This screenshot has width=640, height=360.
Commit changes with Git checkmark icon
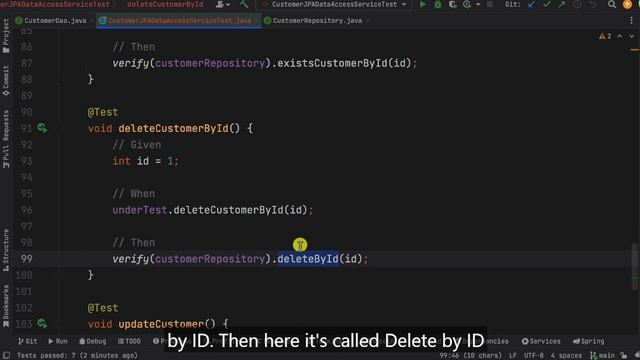click(x=547, y=4)
